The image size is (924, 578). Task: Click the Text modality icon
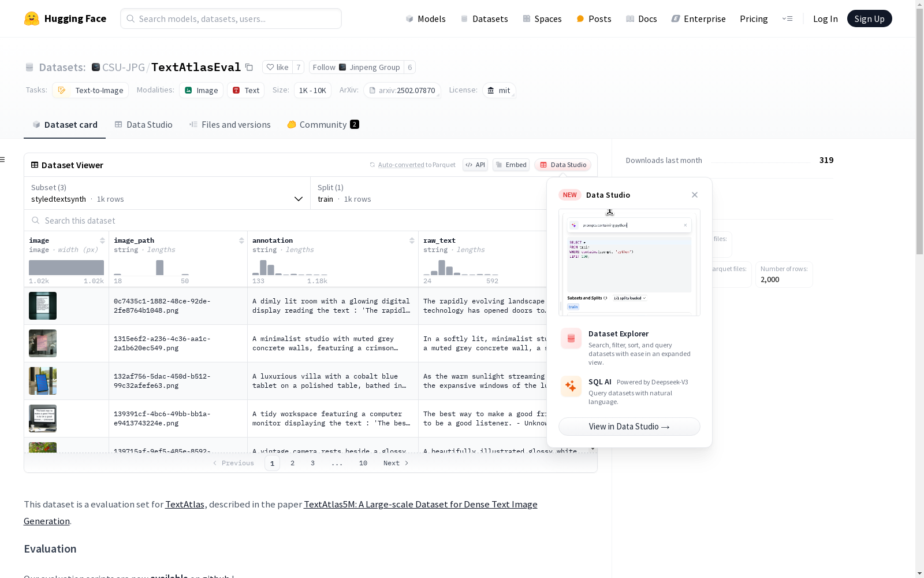pos(236,90)
